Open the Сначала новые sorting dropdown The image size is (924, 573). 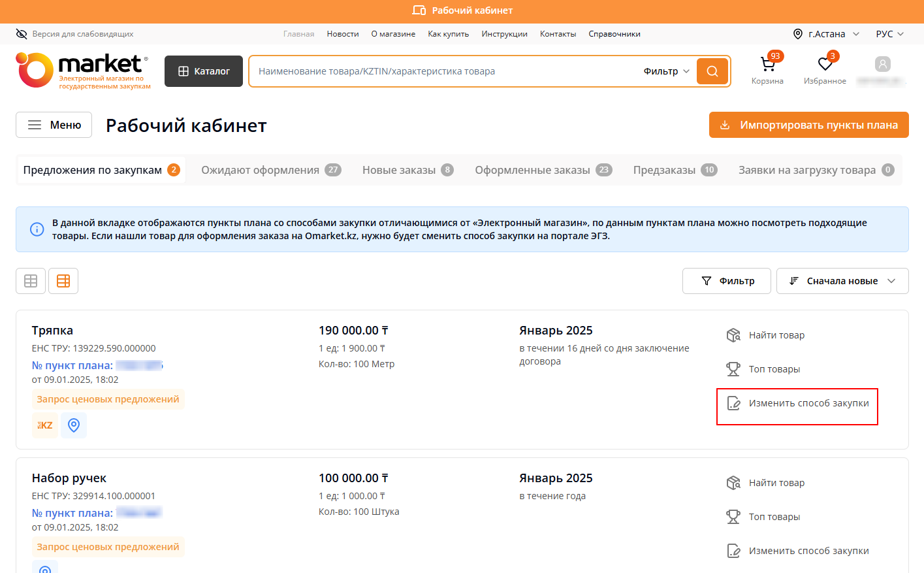(x=842, y=281)
